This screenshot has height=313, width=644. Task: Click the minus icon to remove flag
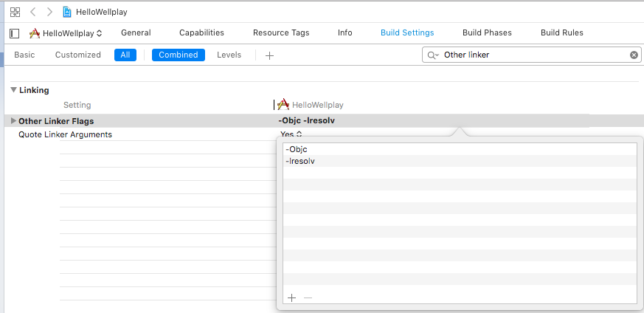coord(308,297)
